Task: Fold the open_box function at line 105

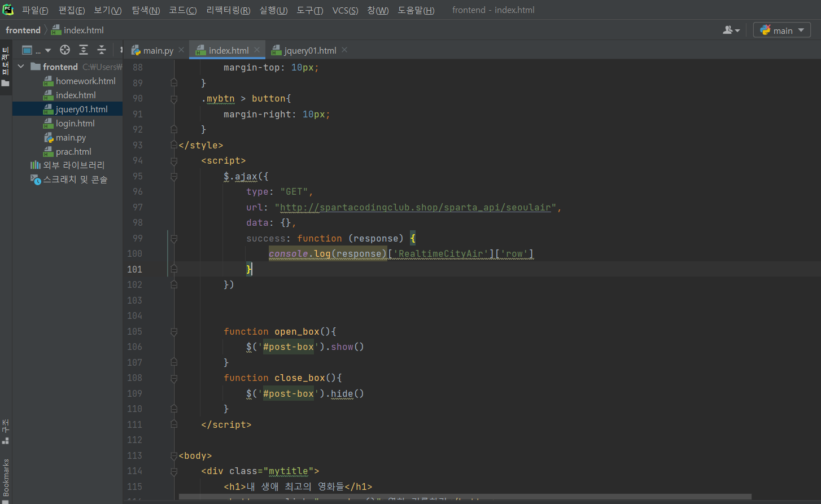Action: tap(174, 331)
